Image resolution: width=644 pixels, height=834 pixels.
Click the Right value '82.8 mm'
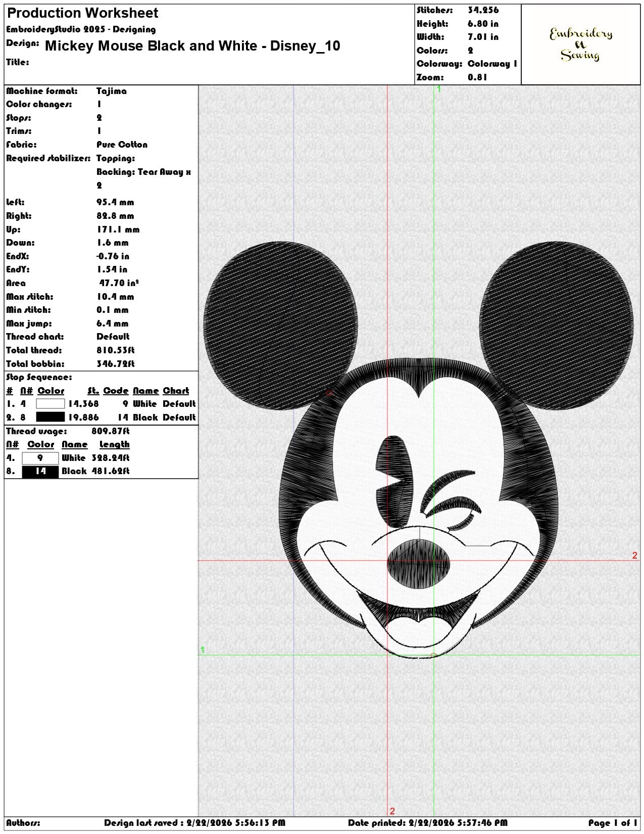115,216
